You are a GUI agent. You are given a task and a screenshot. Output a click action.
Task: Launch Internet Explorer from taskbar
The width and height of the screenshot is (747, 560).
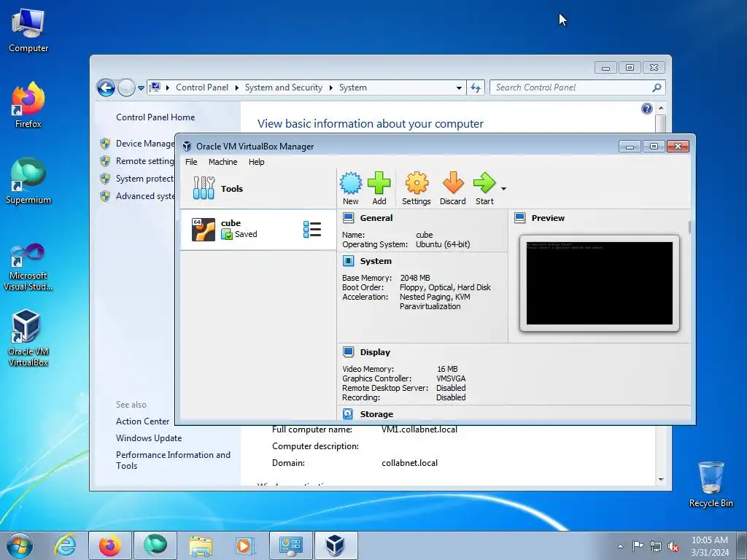click(x=65, y=545)
